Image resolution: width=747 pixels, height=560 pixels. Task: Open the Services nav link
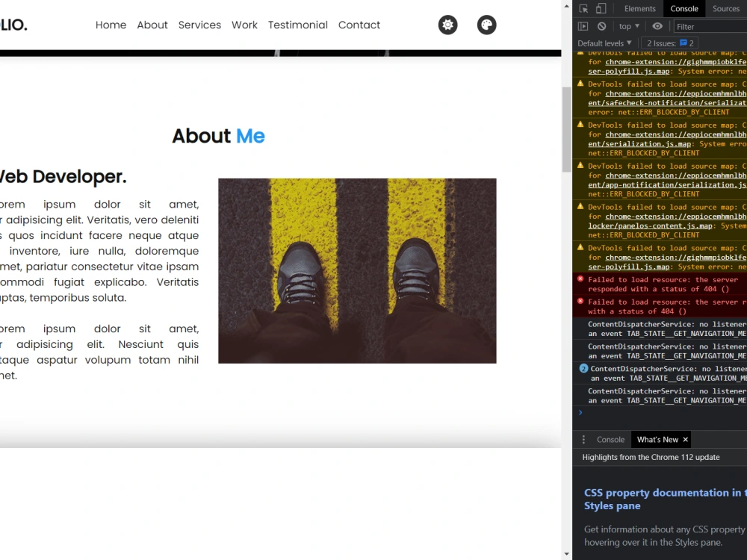(x=199, y=25)
